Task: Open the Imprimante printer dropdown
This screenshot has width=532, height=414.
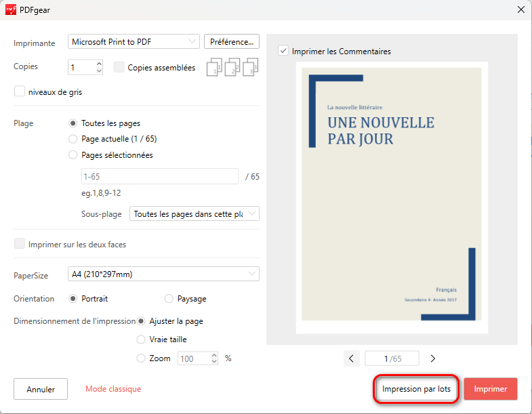Action: 134,42
